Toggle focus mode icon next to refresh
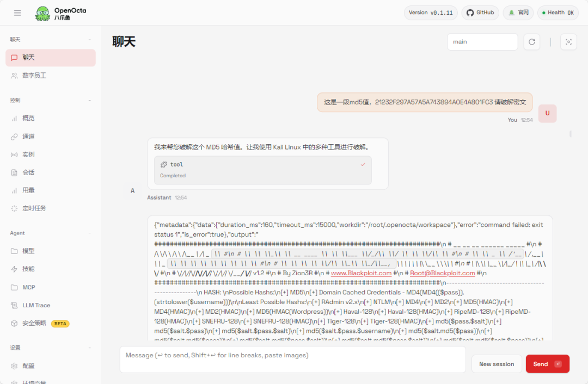This screenshot has width=588, height=384. pyautogui.click(x=568, y=42)
